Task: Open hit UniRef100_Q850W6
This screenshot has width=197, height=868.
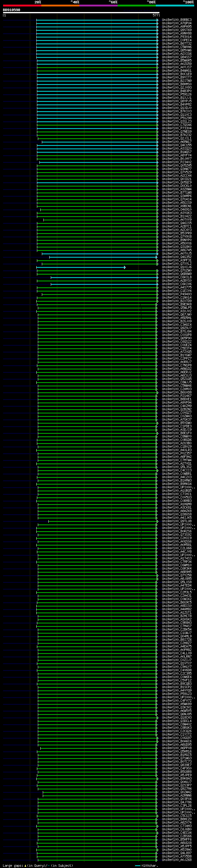Action: [x=177, y=50]
